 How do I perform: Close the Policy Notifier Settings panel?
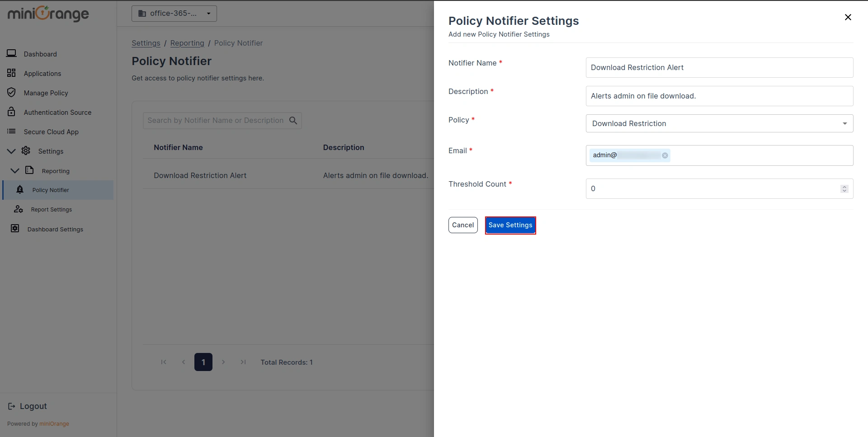tap(848, 17)
